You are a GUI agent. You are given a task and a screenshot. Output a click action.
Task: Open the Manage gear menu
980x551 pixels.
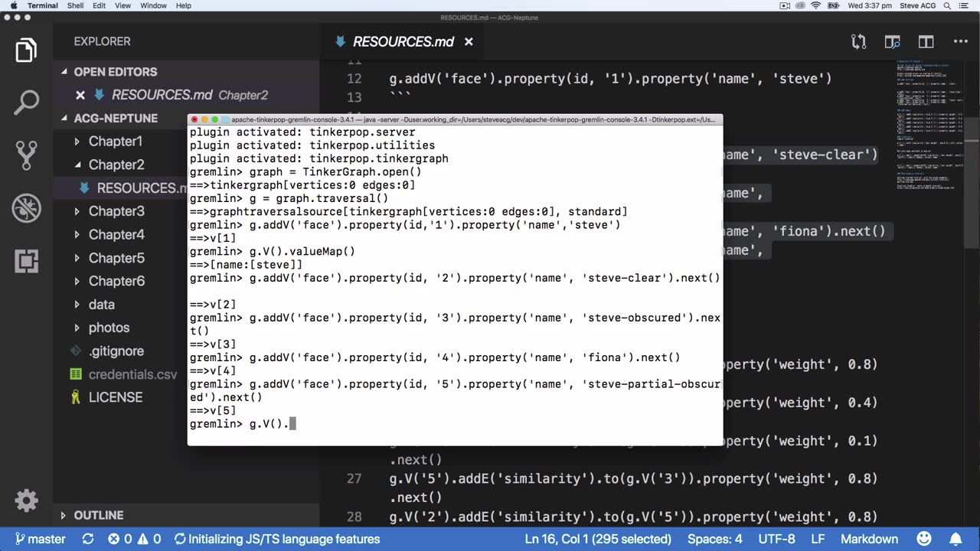pyautogui.click(x=26, y=500)
